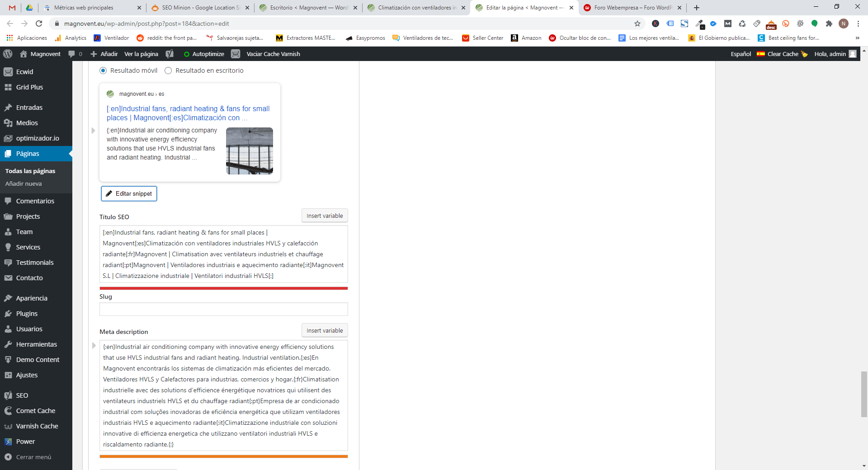This screenshot has width=868, height=470.
Task: Open Chrome three-dot menu
Action: coord(858,23)
